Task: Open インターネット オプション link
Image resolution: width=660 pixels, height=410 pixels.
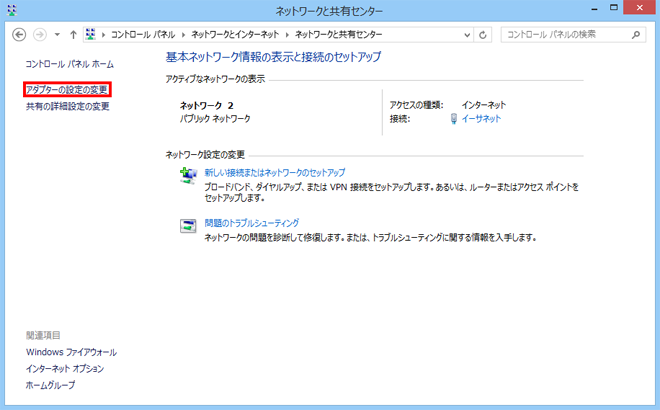Action: (x=65, y=368)
